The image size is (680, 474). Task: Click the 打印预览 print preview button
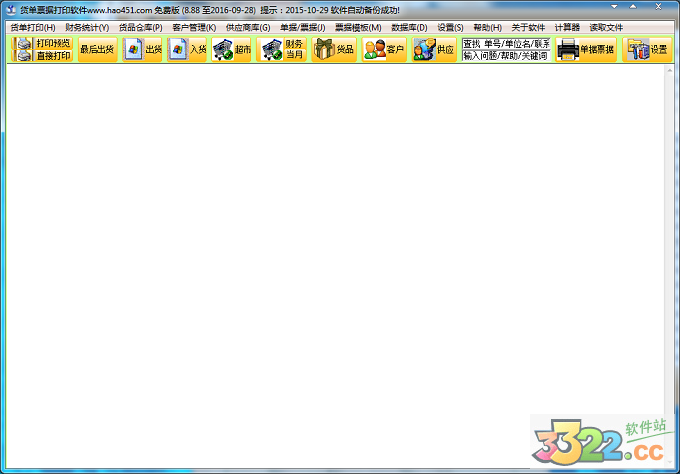click(42, 43)
